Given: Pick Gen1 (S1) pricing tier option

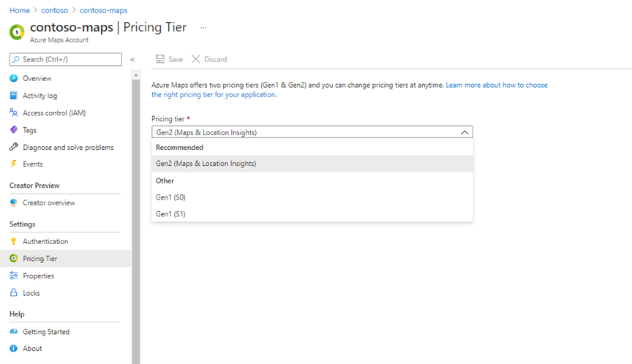Looking at the screenshot, I should pos(170,214).
